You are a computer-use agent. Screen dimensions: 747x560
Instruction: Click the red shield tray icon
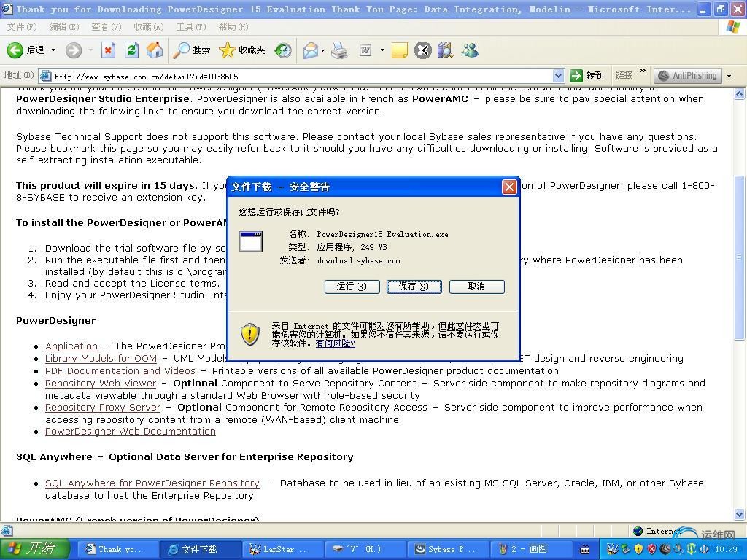point(651,550)
